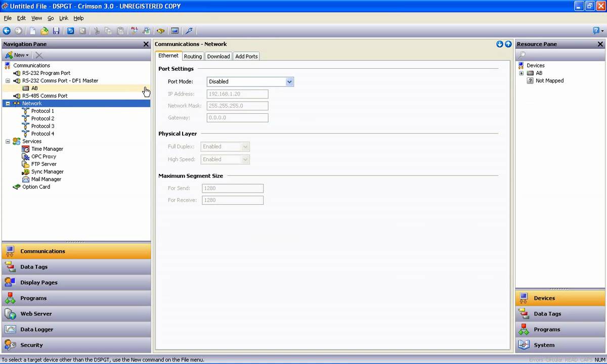Click the Find magnifier toolbar icon

(146, 31)
